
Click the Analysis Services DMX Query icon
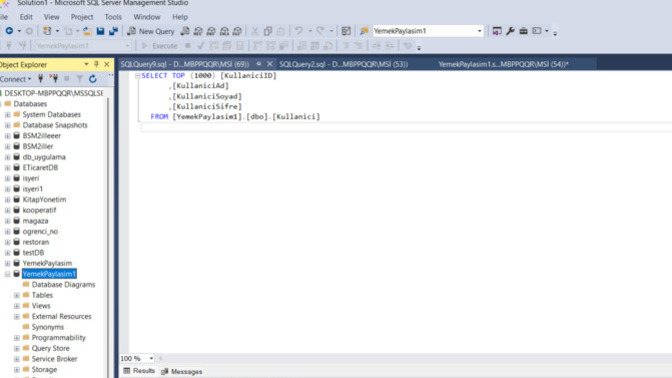pyautogui.click(x=211, y=31)
